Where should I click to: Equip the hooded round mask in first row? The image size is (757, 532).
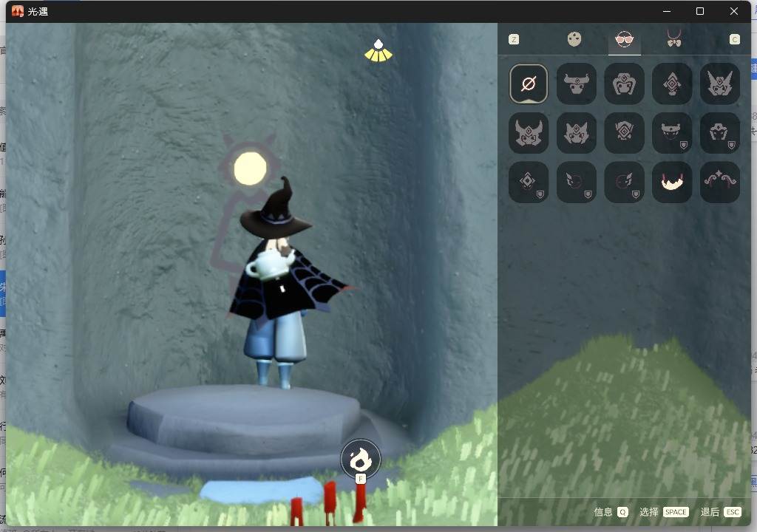624,83
